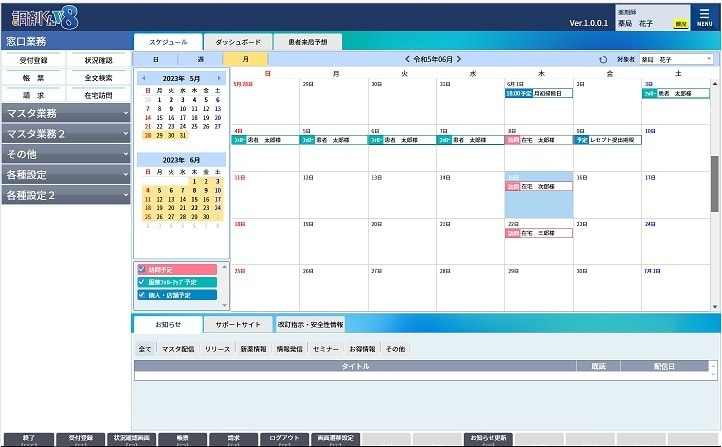
Task: Go to previous month in schedule header
Action: pyautogui.click(x=408, y=59)
